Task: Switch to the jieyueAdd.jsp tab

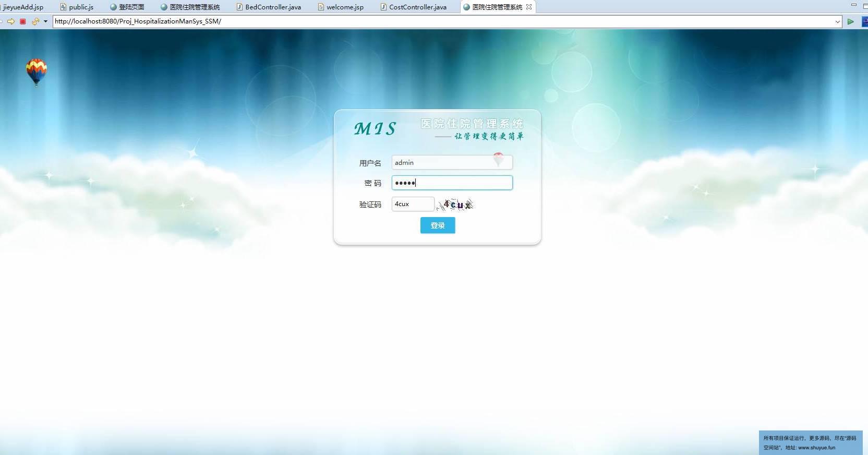Action: (x=23, y=7)
